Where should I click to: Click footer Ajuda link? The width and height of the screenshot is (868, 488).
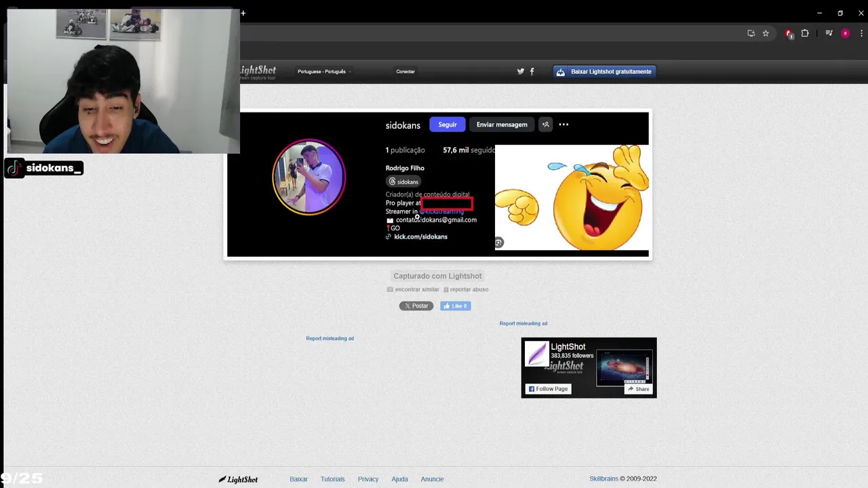(399, 479)
